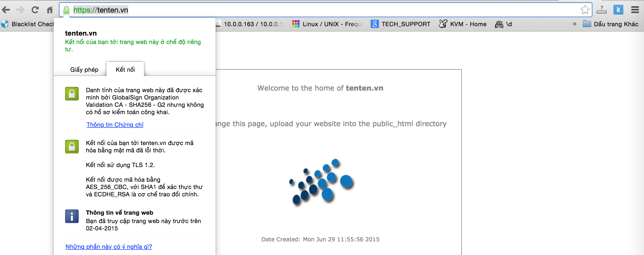
Task: Bookmark this page with the star icon
Action: tap(585, 10)
